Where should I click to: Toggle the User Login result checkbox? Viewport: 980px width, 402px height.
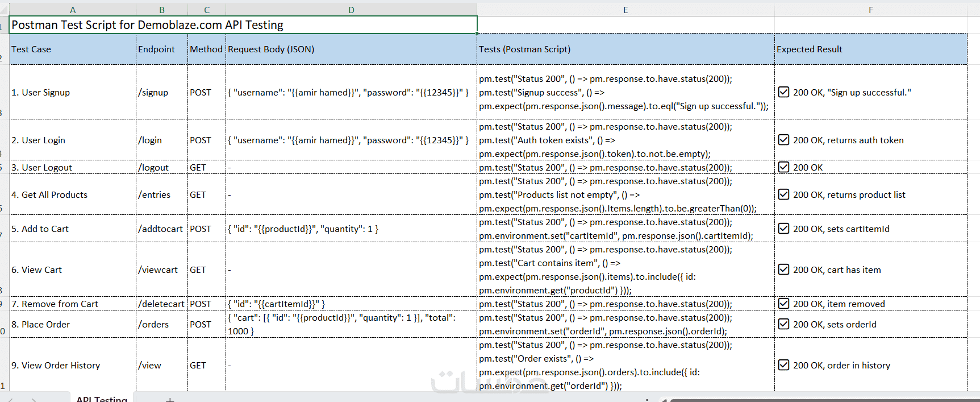click(783, 140)
